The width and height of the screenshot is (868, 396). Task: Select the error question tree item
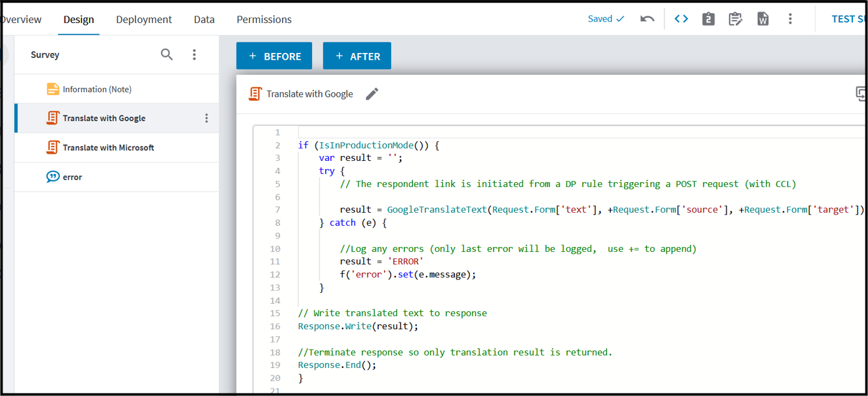[117, 177]
